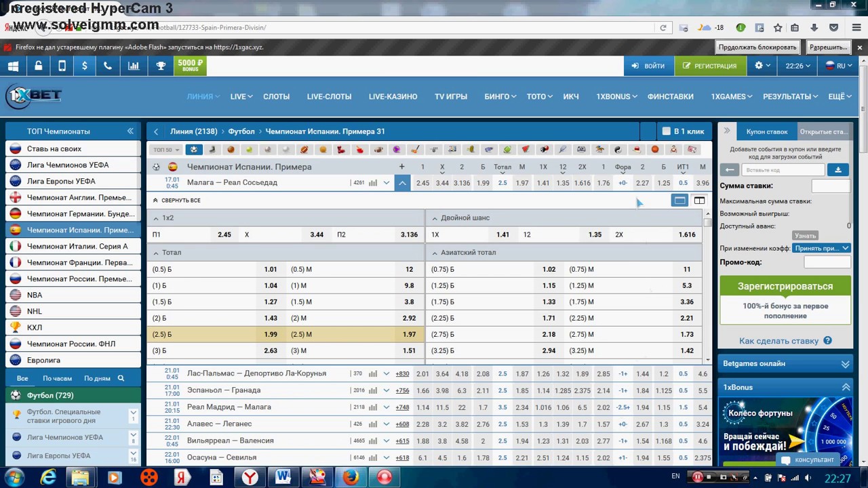Click the Сумма ставки input field
The width and height of the screenshot is (868, 488).
pos(831,186)
